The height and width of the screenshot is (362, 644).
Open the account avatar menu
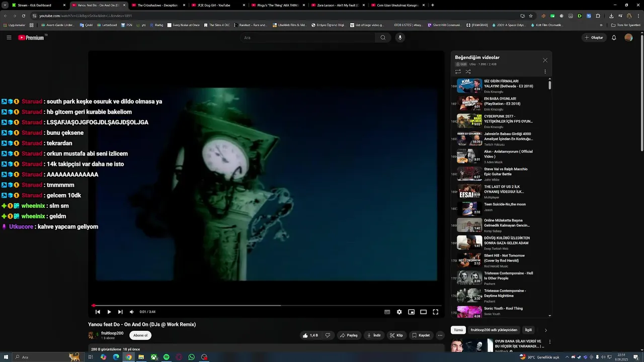pyautogui.click(x=628, y=38)
